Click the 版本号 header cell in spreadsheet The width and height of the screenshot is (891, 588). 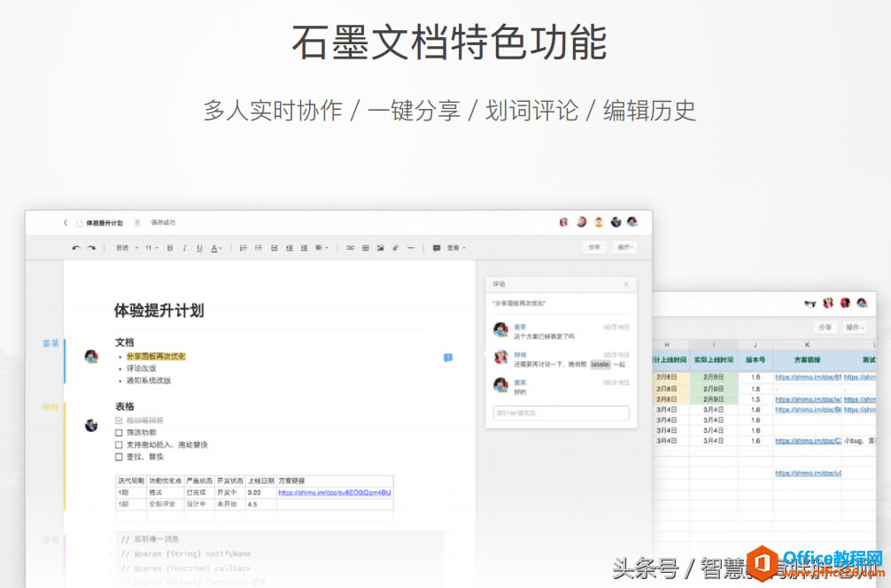coord(755,360)
